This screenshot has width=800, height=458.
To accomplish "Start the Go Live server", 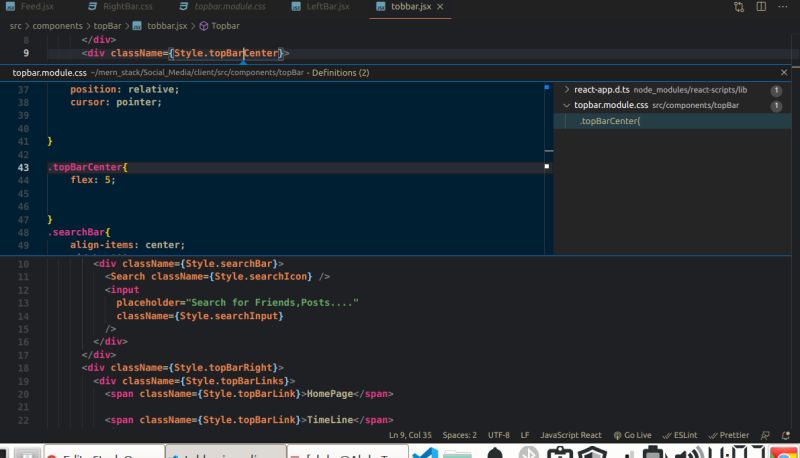I will click(632, 435).
